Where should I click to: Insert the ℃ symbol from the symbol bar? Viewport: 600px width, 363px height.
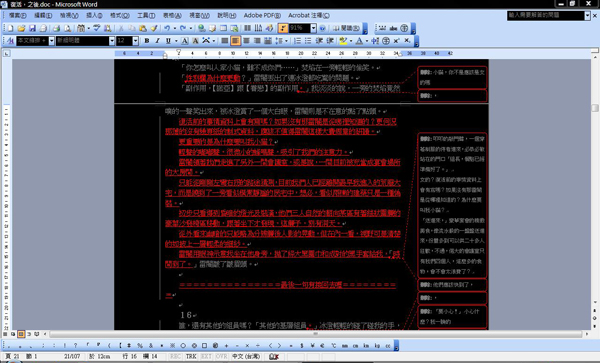pyautogui.click(x=334, y=345)
